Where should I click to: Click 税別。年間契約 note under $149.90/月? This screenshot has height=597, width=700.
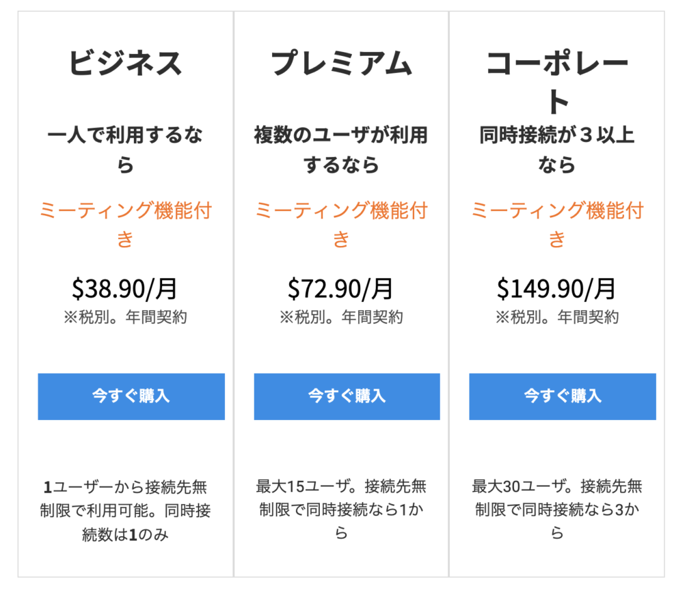(556, 318)
